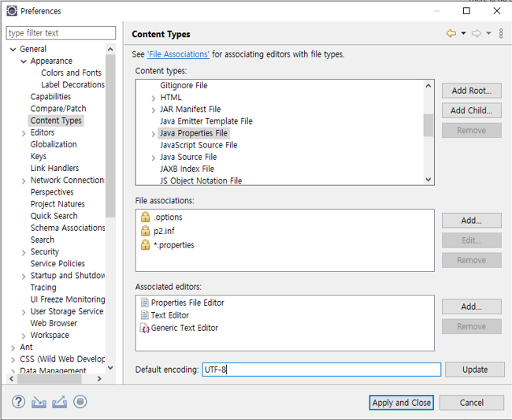Open the Quick Search preference page

coord(54,216)
